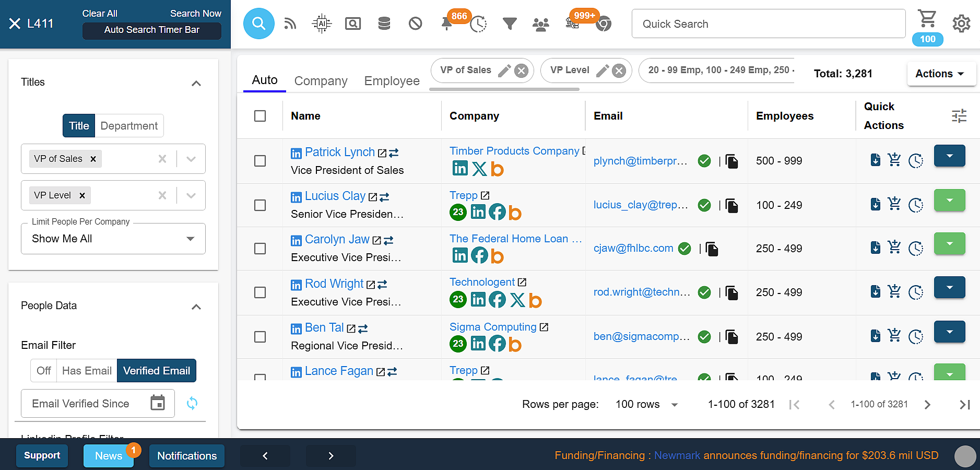Screen dimensions: 980x470
Task: Check the checkbox next to Carolyn Jaw
Action: (260, 249)
